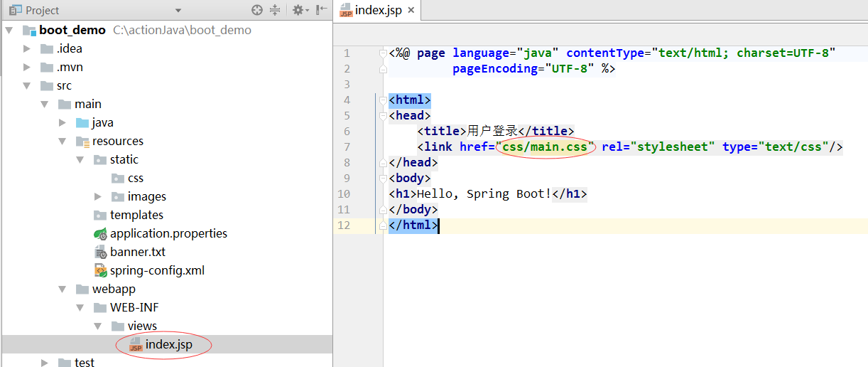The image size is (868, 367).
Task: Select the images folder label
Action: 147,196
